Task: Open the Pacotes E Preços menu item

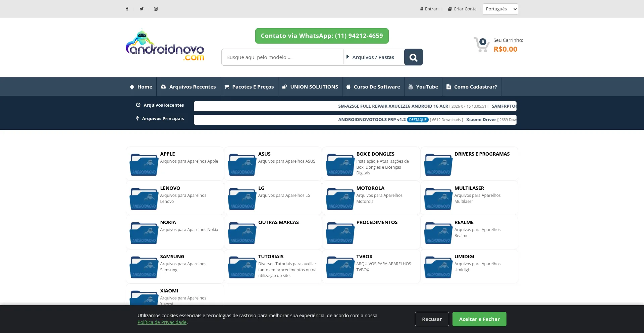Action: (x=249, y=87)
